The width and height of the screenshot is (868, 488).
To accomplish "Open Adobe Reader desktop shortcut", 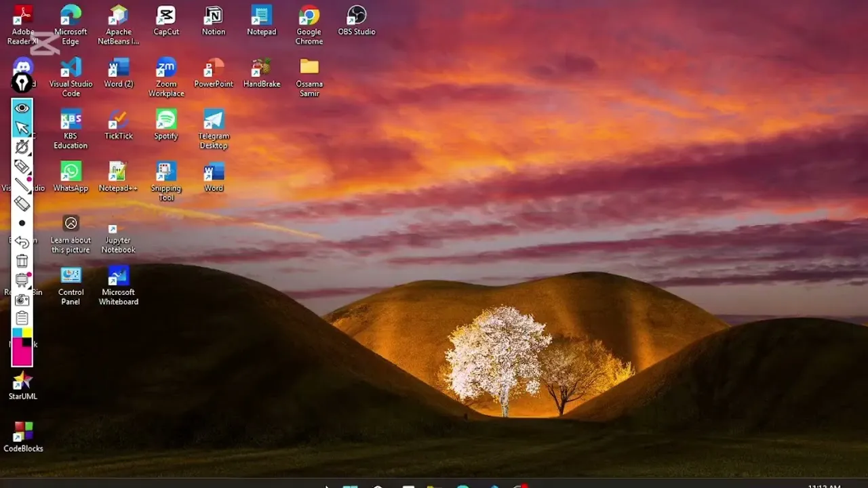I will pyautogui.click(x=22, y=25).
